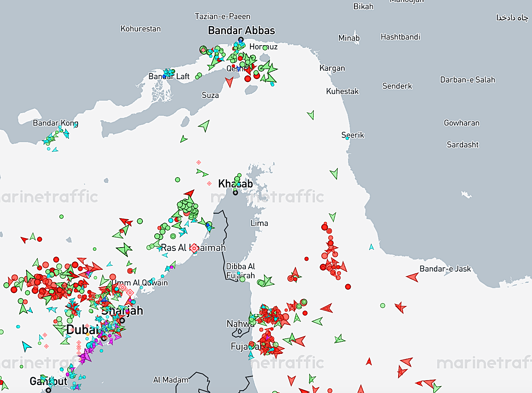Click the large cyan arrow west of Dubai
Image resolution: width=532 pixels, height=393 pixels.
26,346
